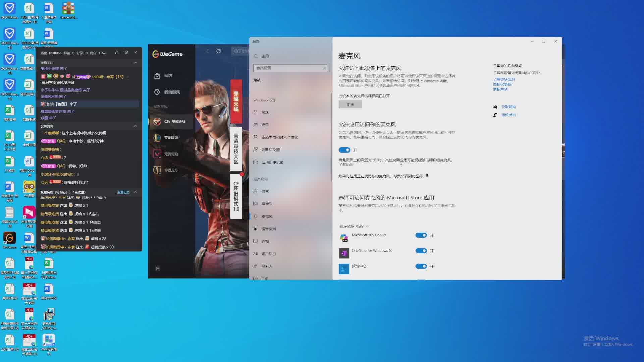The width and height of the screenshot is (644, 362).
Task: Select the CF怀旧模式1.0 server tab
Action: coord(236,196)
